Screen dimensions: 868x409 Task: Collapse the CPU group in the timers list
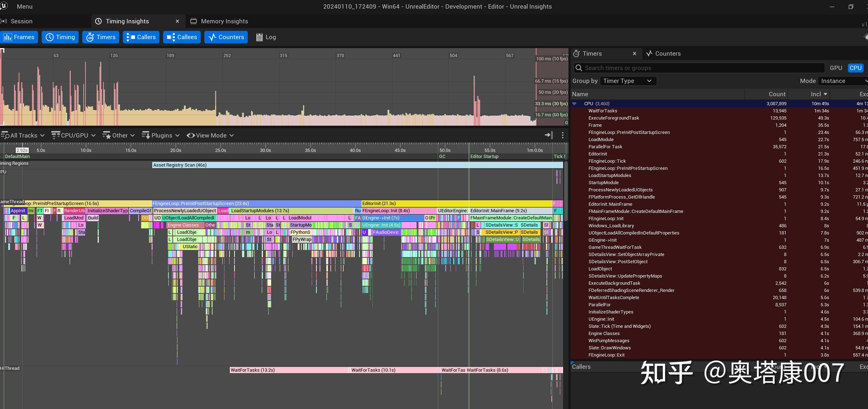point(575,103)
